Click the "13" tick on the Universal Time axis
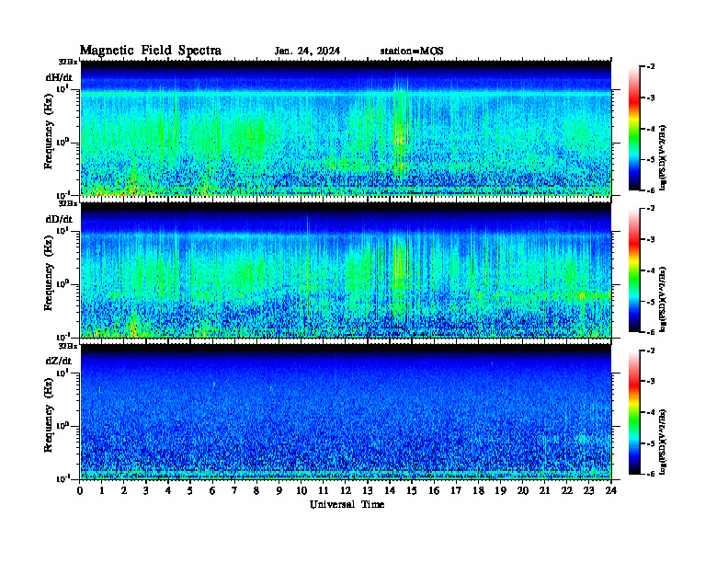728x563 pixels. coord(368,490)
